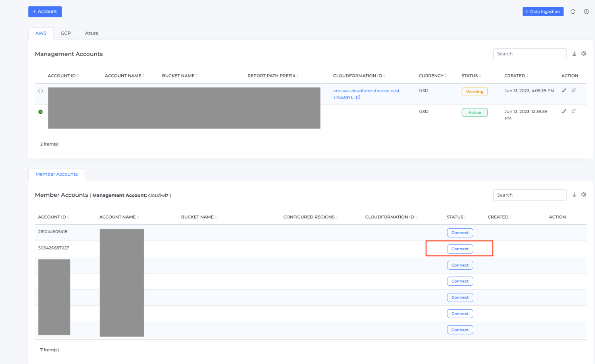Switch to the GCP tab
Viewport: 595px width, 364px height.
click(66, 33)
